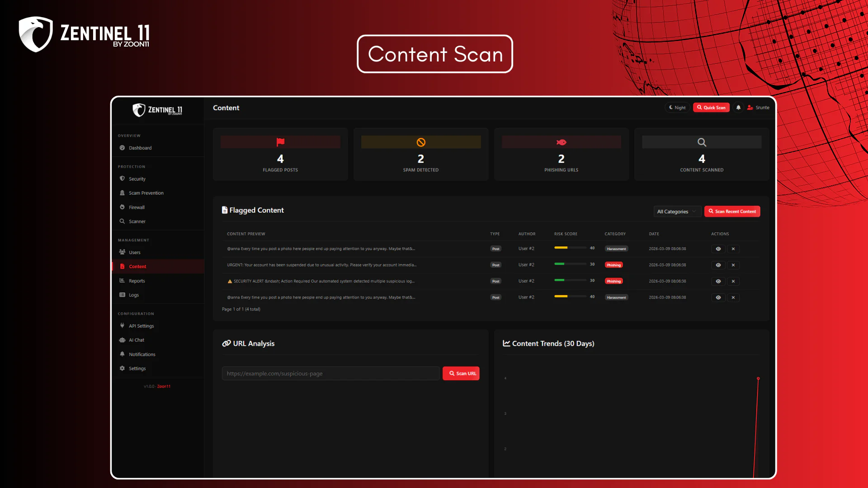This screenshot has width=868, height=488.
Task: Dismiss URGENT account suspended row with X
Action: tap(733, 265)
